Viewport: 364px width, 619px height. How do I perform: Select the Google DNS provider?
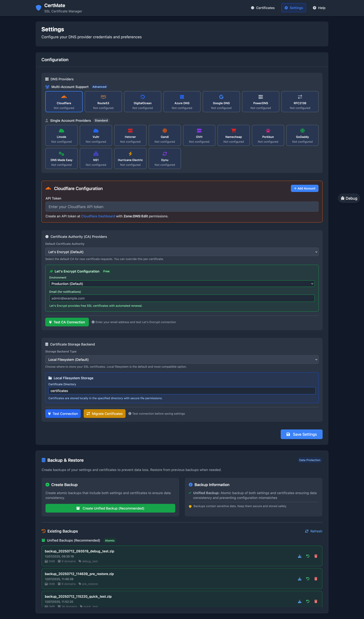(x=221, y=101)
